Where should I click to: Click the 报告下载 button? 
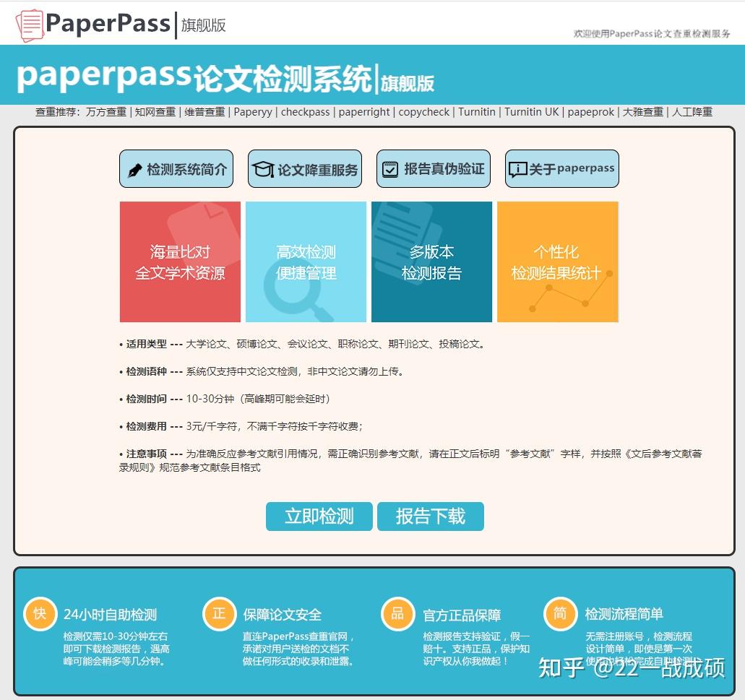[x=431, y=517]
